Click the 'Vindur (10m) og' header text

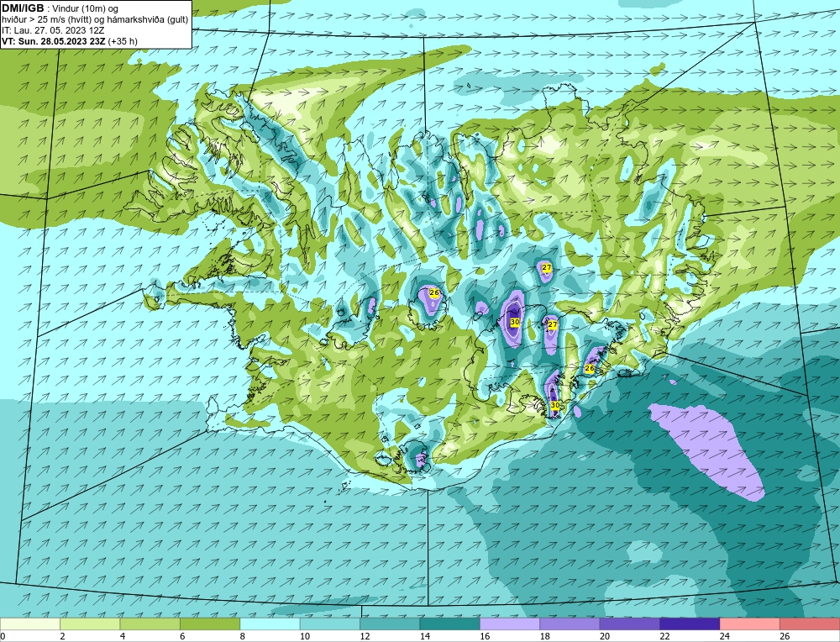86,8
